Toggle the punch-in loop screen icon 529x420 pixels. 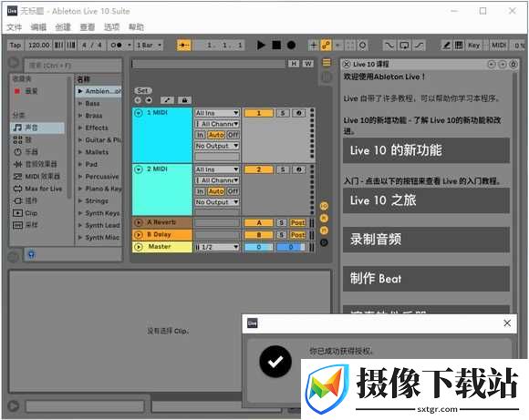coord(404,45)
